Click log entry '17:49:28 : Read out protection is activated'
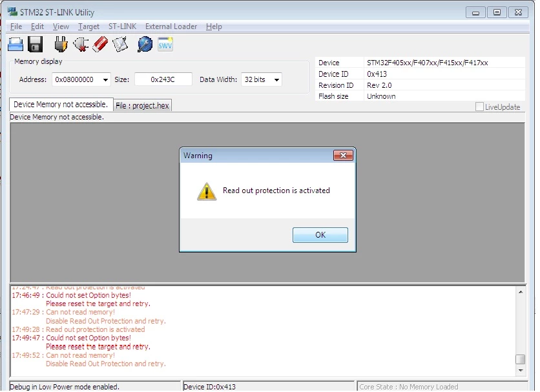The width and height of the screenshot is (540, 392). 79,329
